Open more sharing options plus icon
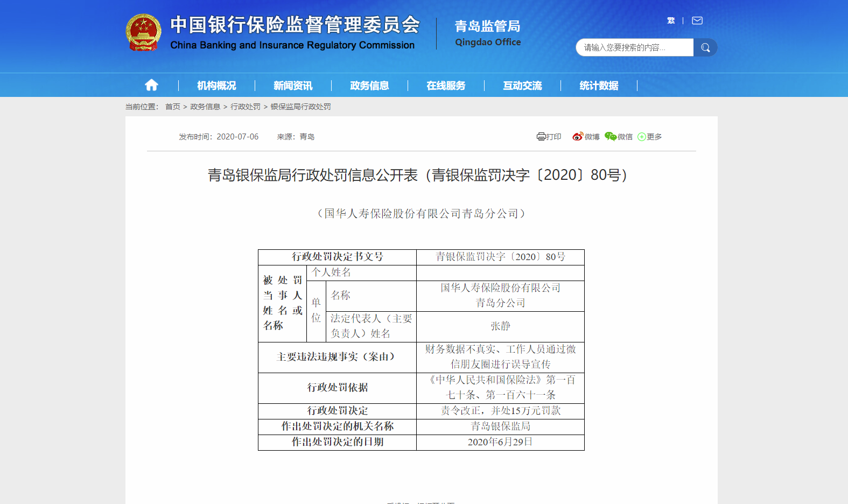 point(642,137)
